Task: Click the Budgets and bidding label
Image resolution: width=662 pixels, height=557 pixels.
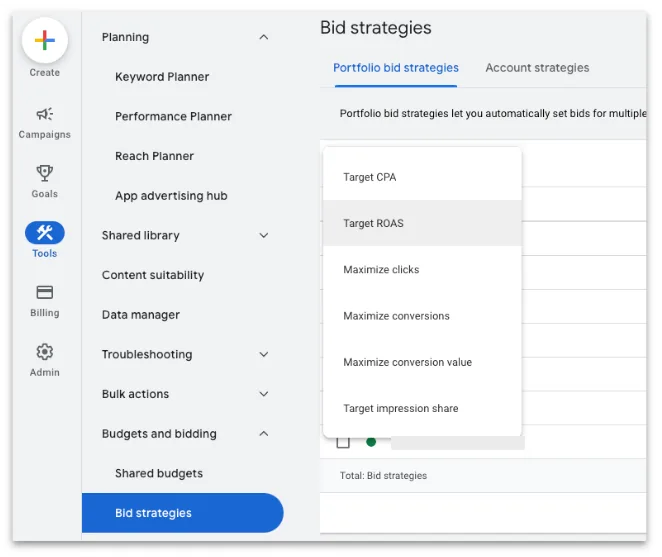Action: (159, 434)
